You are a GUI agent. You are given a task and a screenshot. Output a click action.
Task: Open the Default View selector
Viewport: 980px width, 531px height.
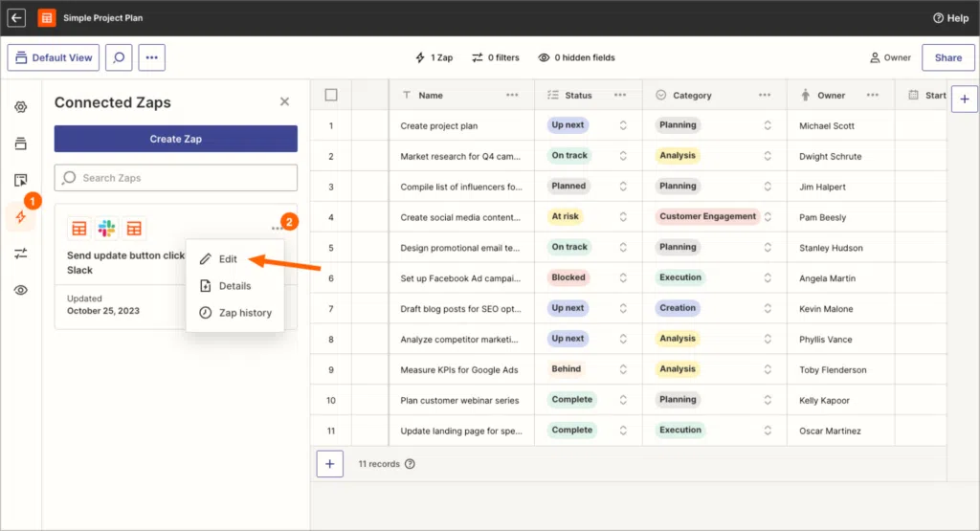click(x=54, y=57)
